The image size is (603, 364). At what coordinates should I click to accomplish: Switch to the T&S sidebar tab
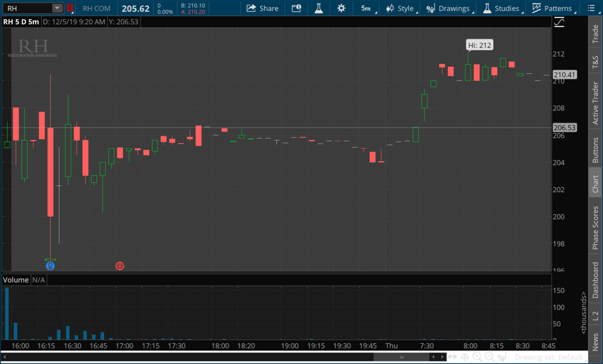pos(595,60)
